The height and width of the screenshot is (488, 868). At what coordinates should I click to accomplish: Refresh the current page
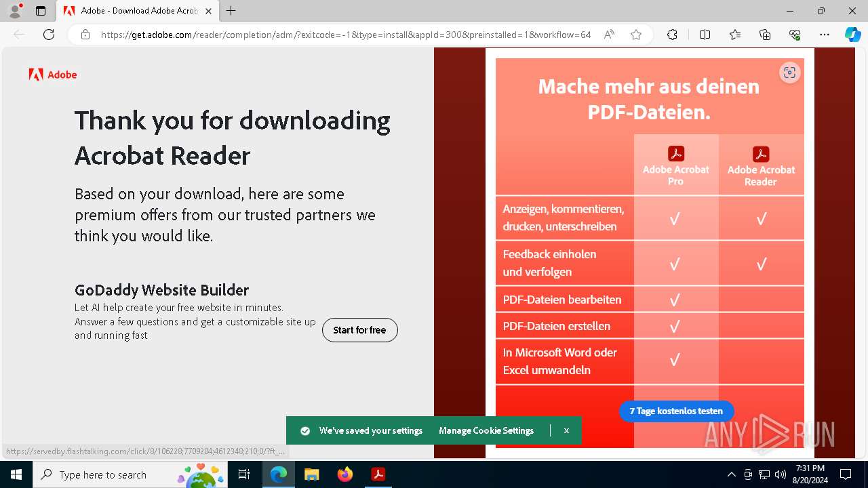49,35
